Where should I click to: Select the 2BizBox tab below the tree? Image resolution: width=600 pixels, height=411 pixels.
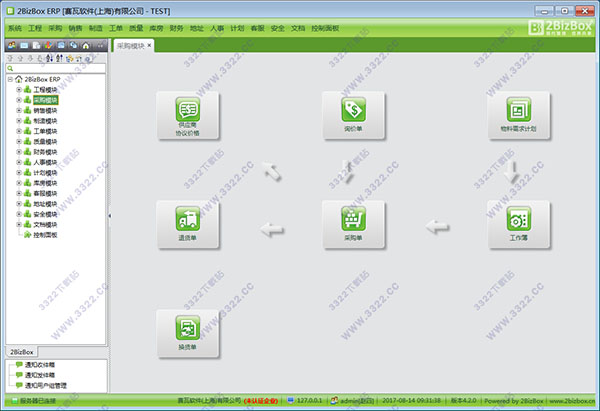pyautogui.click(x=22, y=352)
